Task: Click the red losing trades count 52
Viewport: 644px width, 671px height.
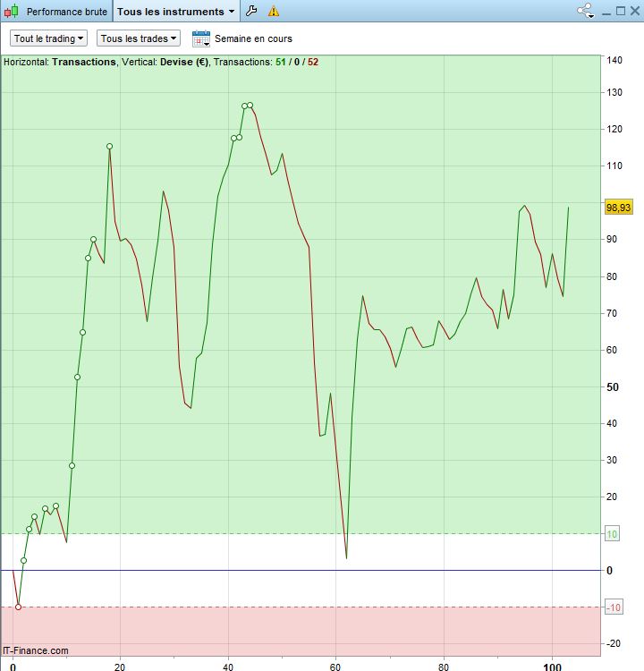Action: point(313,62)
